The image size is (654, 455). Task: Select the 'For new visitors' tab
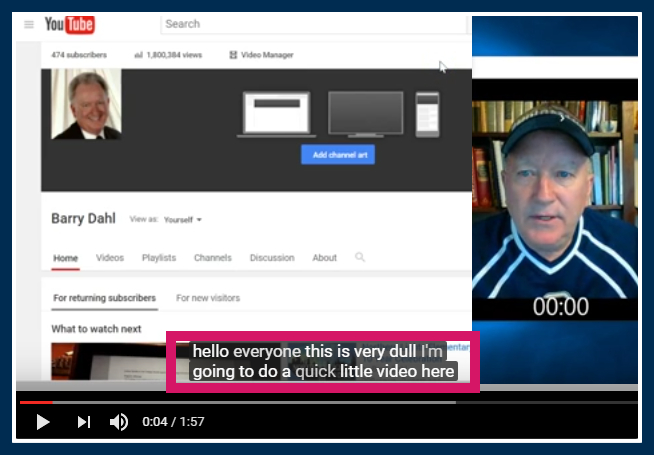click(x=208, y=298)
